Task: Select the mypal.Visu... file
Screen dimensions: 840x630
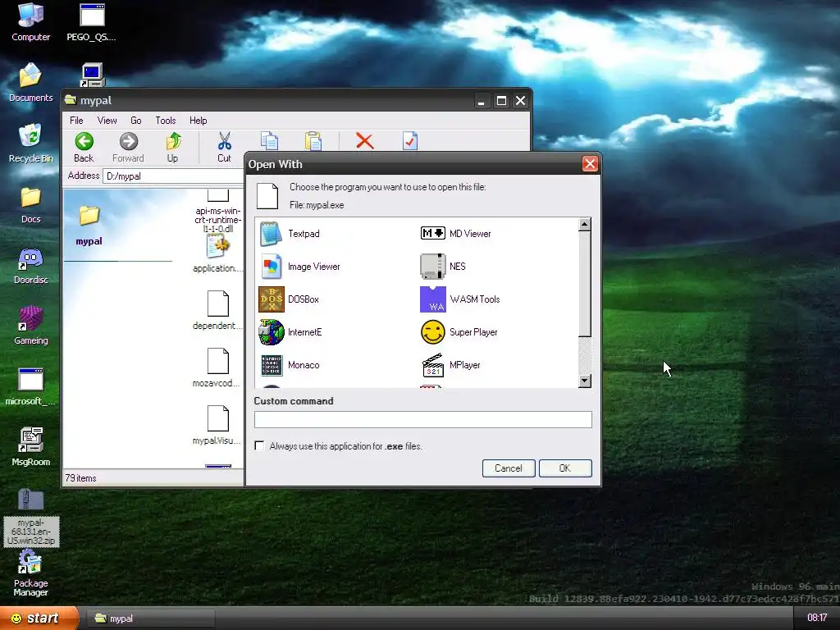Action: click(217, 426)
